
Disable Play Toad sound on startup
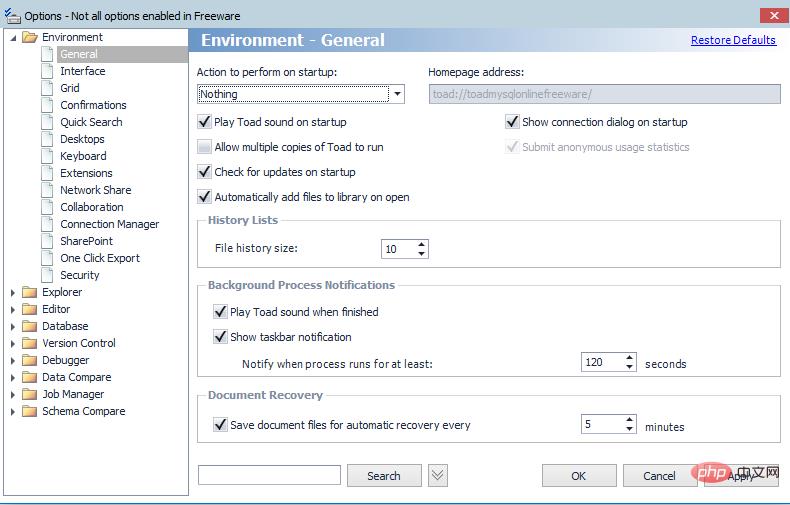pyautogui.click(x=205, y=122)
